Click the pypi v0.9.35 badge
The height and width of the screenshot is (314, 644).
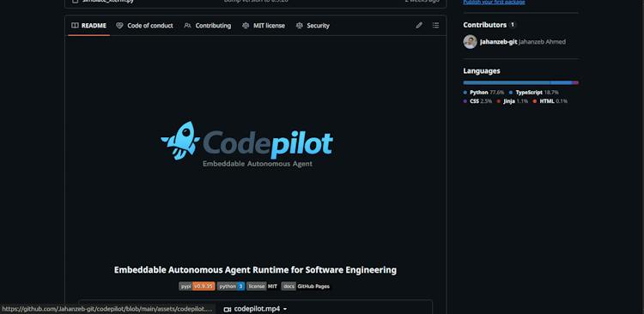[197, 286]
